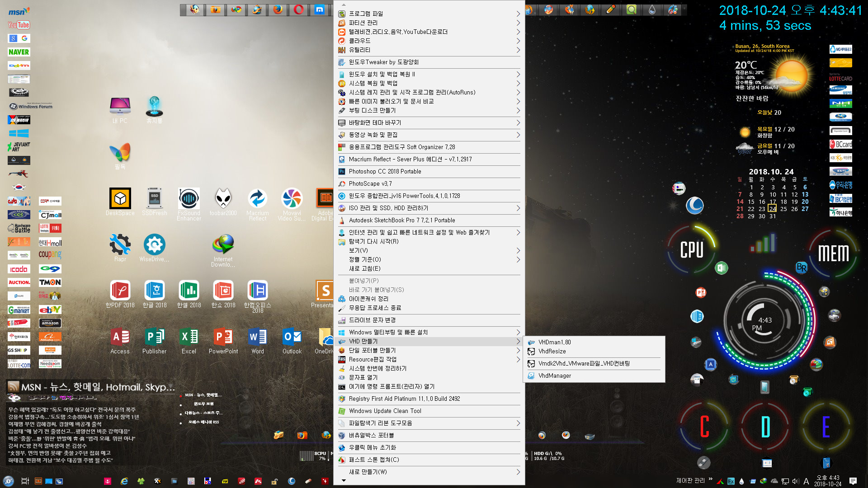Open Access desktop shortcut
868x488 pixels.
(120, 340)
